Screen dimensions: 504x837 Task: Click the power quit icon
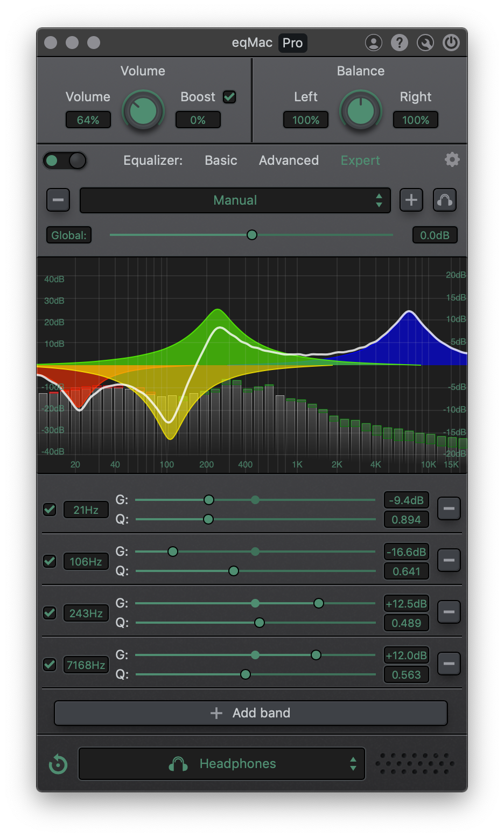[x=451, y=43]
